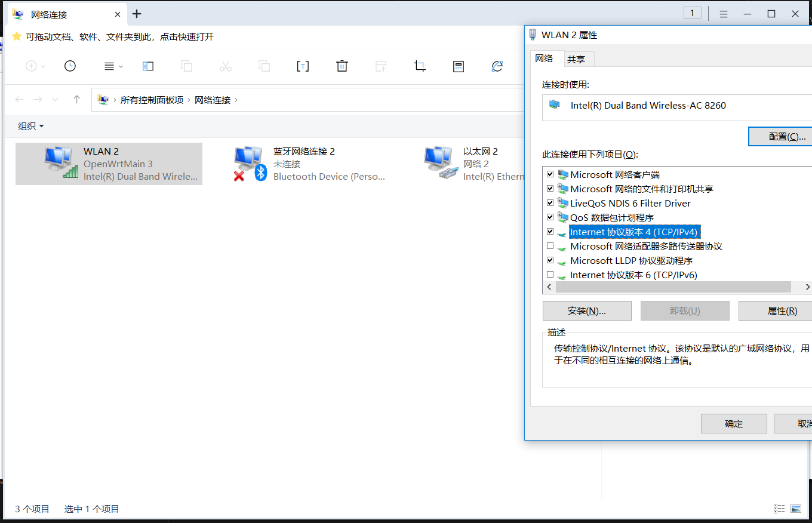812x523 pixels.
Task: Click the circled plus new icon
Action: (31, 66)
